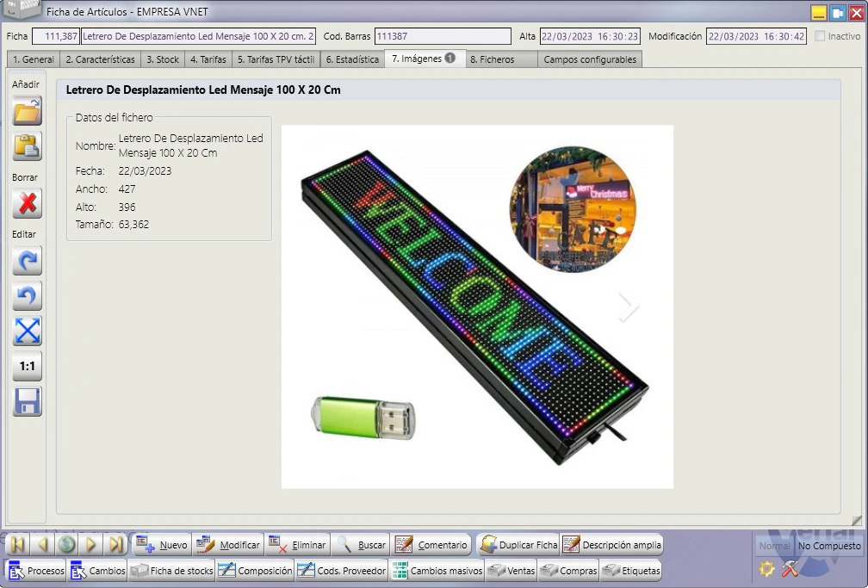Refresh with the green globe icon
This screenshot has width=868, height=588.
pos(67,545)
